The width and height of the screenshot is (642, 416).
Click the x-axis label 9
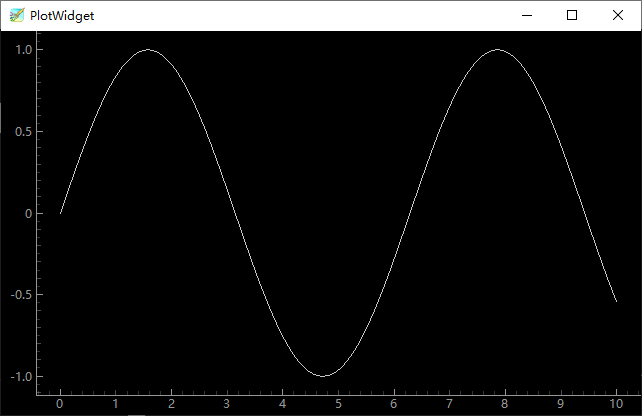point(561,404)
